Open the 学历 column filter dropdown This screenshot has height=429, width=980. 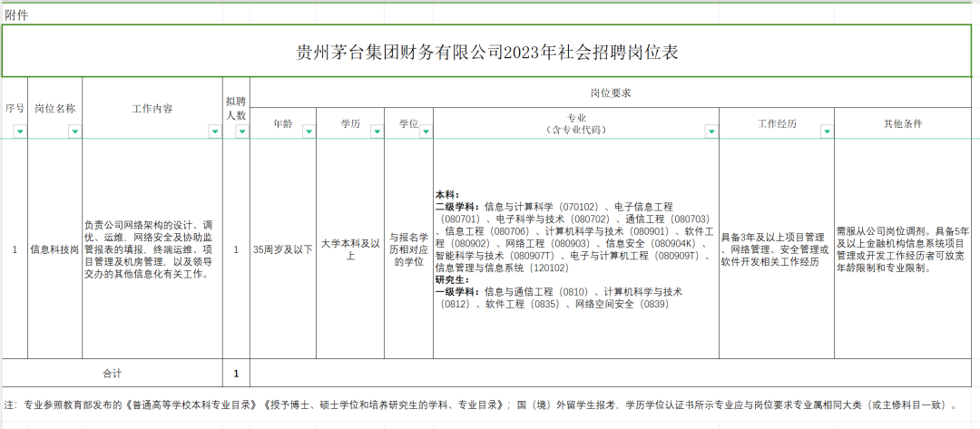[377, 132]
